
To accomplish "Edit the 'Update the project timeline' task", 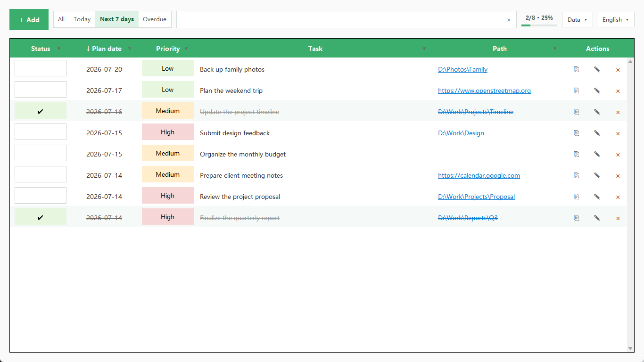I will coord(597,112).
